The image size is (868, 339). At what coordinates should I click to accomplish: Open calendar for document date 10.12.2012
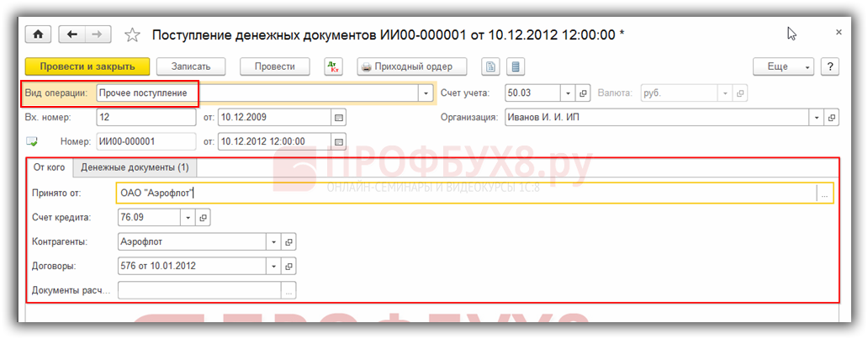(x=339, y=141)
